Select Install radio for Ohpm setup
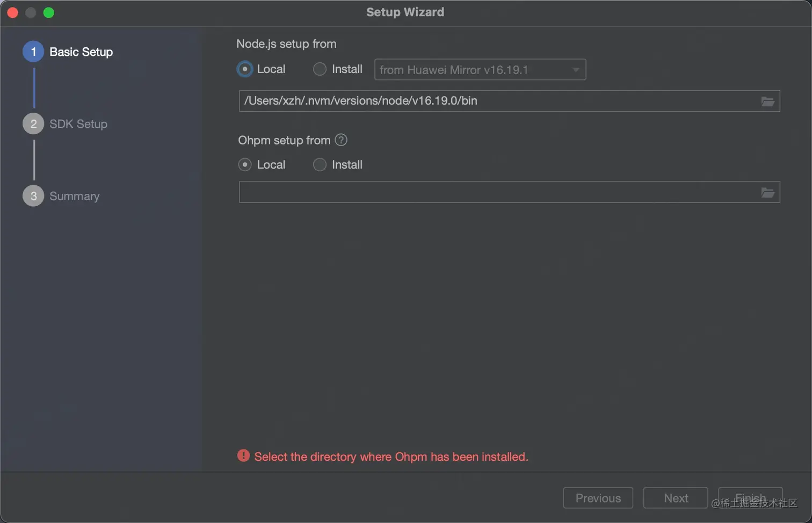The height and width of the screenshot is (523, 812). 320,165
